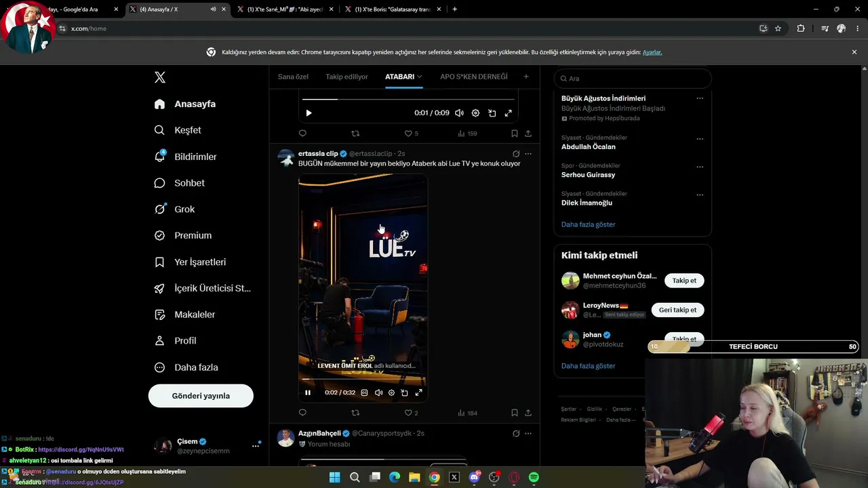Bookmark this page with the star icon
Screen dimensions: 868x488
pyautogui.click(x=778, y=28)
